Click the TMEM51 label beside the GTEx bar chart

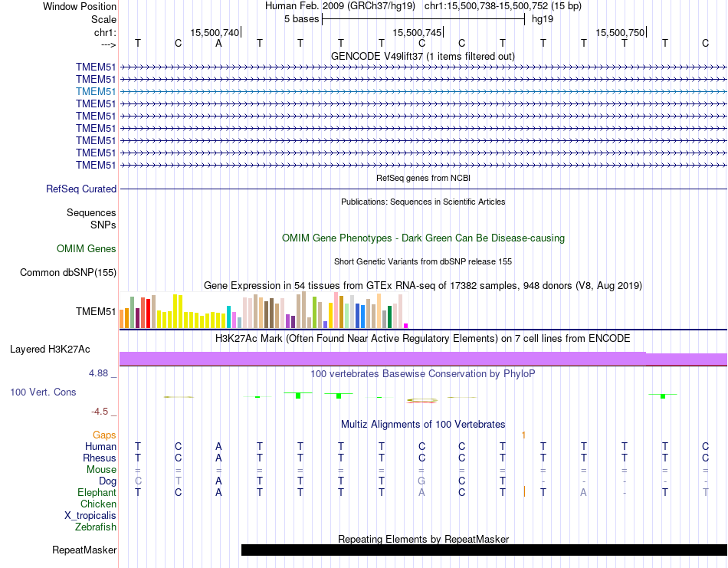(x=96, y=312)
